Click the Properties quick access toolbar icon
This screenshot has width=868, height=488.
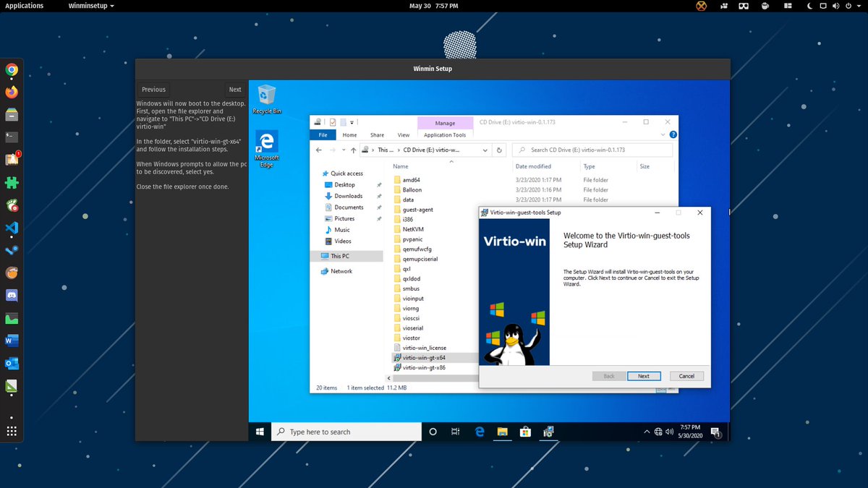pos(331,121)
